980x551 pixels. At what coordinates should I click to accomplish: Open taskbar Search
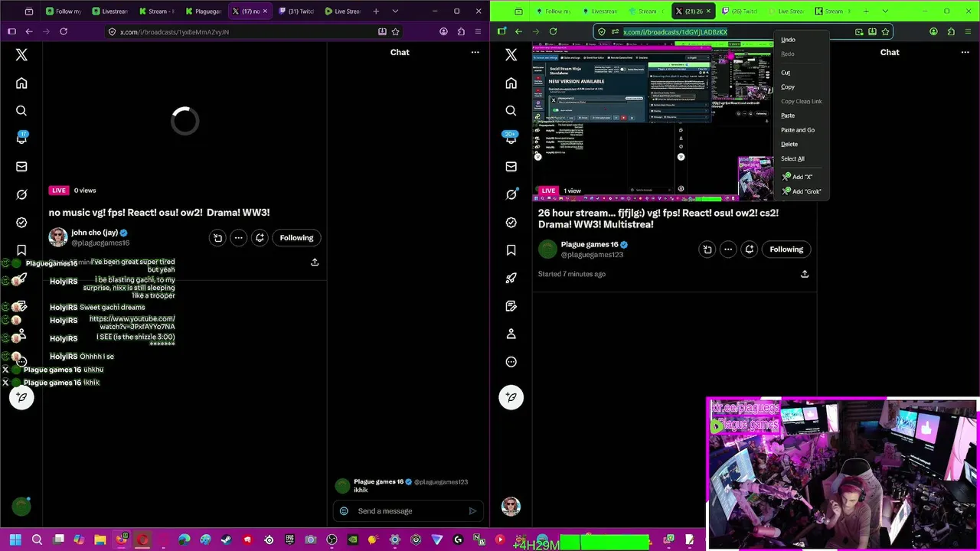pos(37,540)
